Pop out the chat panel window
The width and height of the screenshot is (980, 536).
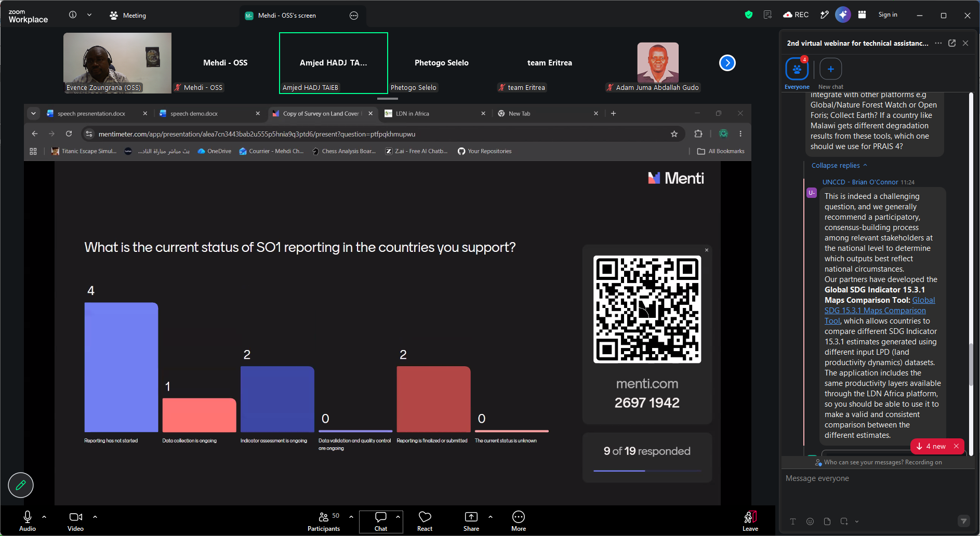click(x=952, y=43)
